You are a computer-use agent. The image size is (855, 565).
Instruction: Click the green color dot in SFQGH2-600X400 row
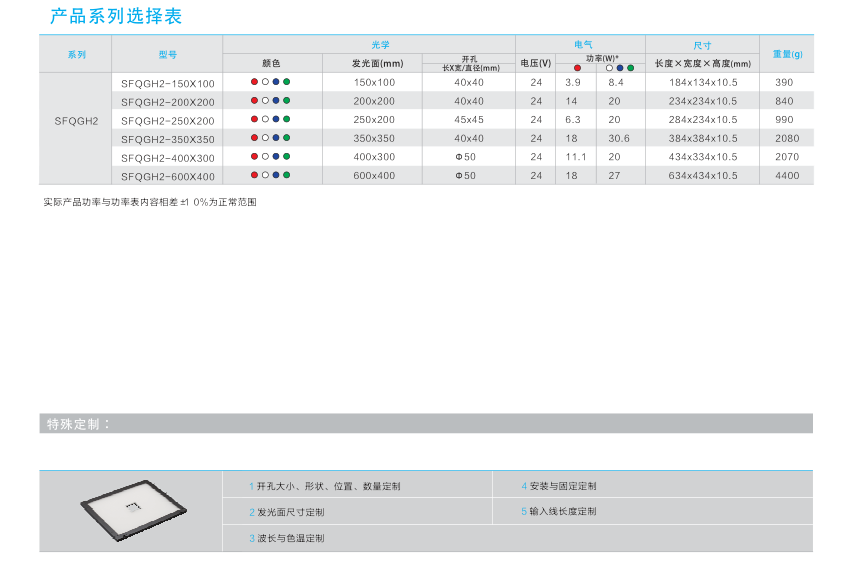point(287,175)
